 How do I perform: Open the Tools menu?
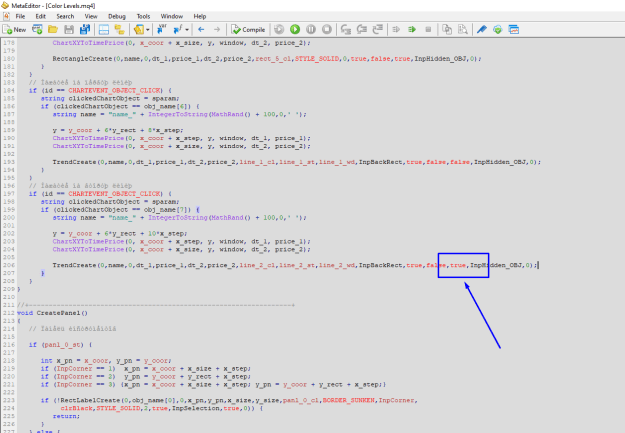tap(143, 16)
